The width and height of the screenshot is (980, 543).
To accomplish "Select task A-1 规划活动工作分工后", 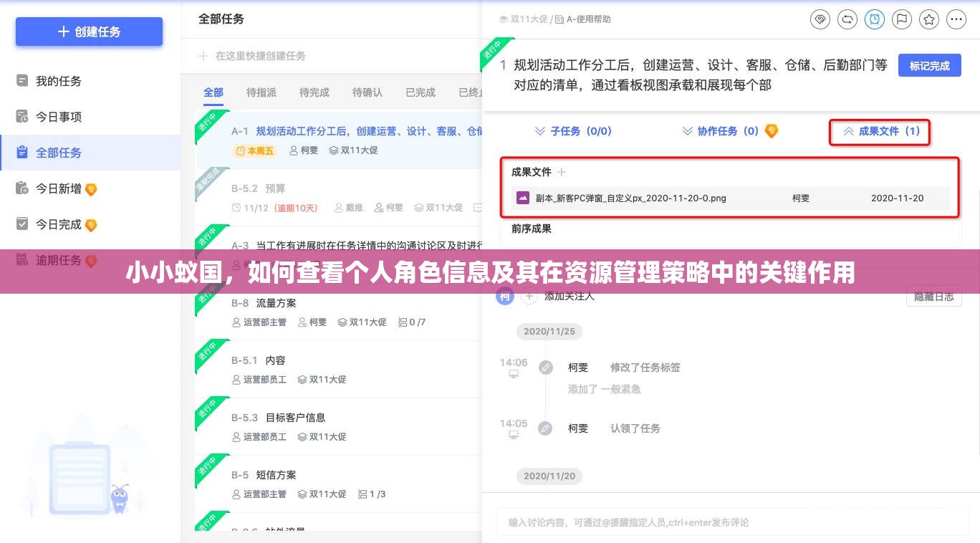I will click(368, 131).
